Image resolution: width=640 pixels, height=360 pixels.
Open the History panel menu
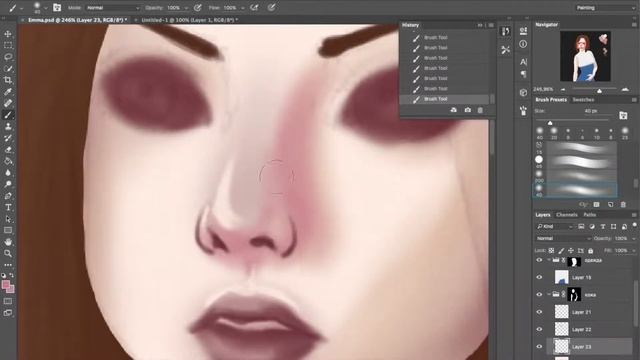491,25
